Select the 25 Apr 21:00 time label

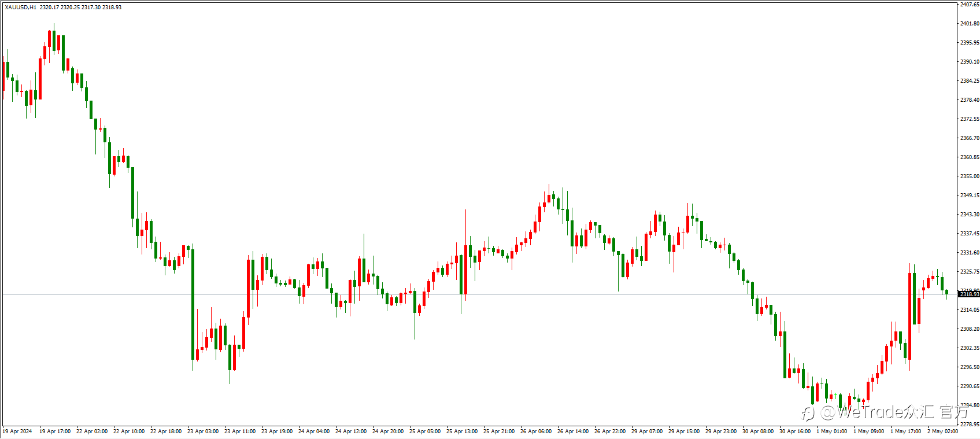tap(499, 431)
